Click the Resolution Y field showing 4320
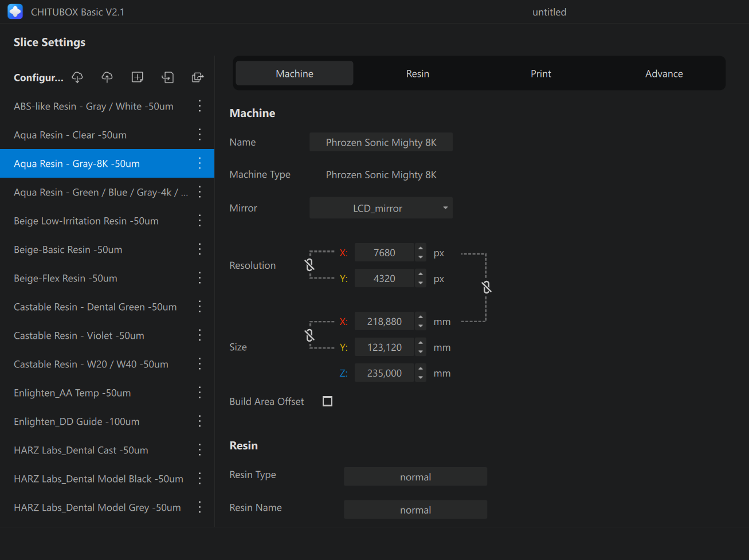This screenshot has width=749, height=560. tap(385, 279)
